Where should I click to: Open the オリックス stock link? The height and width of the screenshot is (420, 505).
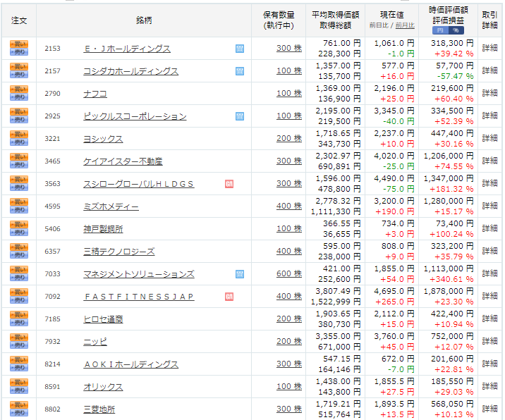coord(103,387)
